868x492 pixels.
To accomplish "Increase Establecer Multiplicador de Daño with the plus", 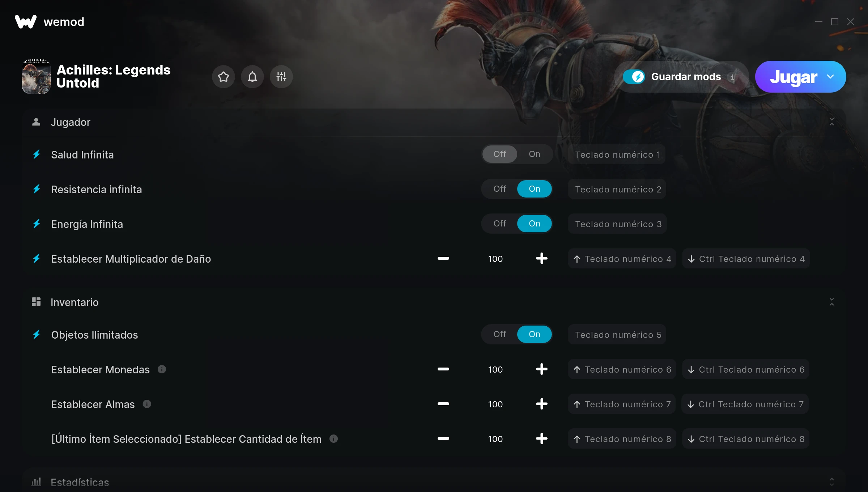I will (541, 258).
